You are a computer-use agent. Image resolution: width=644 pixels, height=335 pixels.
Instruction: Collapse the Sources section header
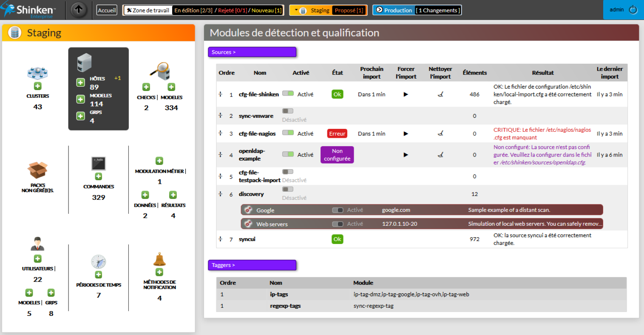coord(252,52)
